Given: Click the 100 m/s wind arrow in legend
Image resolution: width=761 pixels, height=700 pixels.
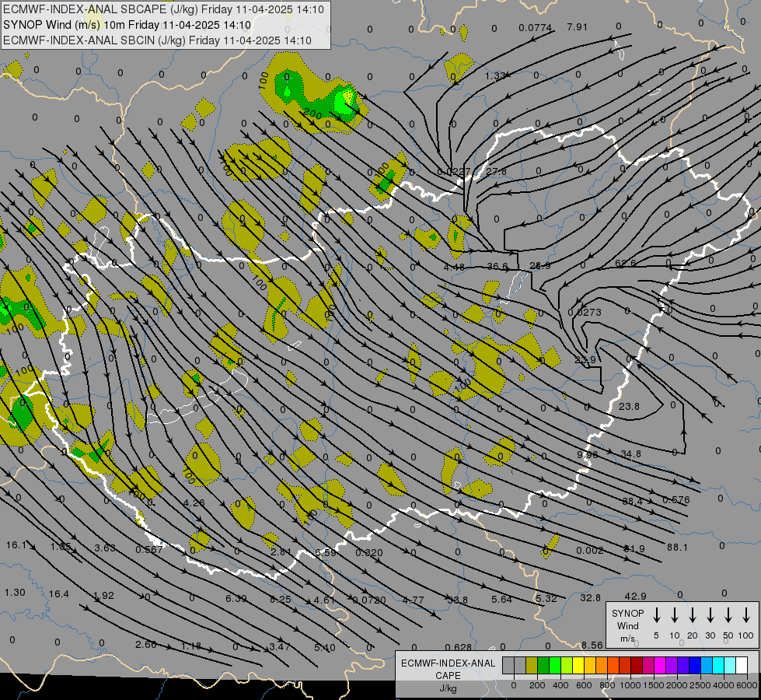Looking at the screenshot, I should (746, 615).
